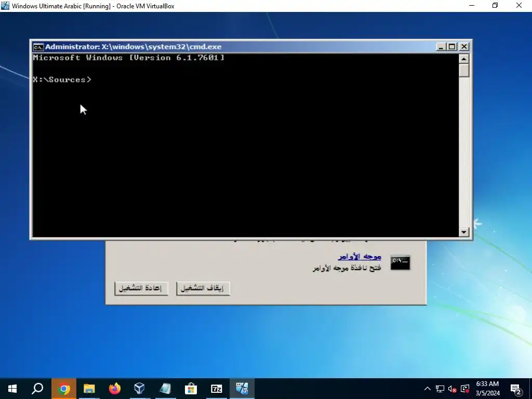Close the VirtualBox VM window
532x399 pixels.
(x=519, y=6)
